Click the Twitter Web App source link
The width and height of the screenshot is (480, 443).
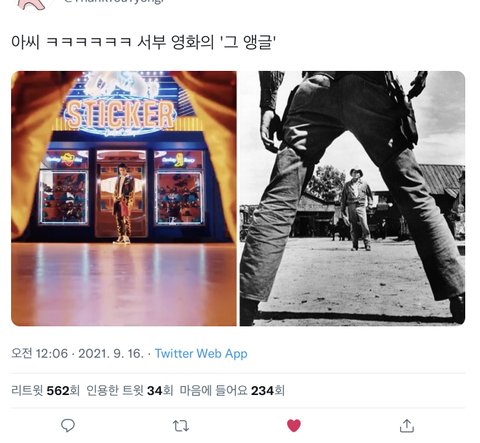[x=201, y=353]
